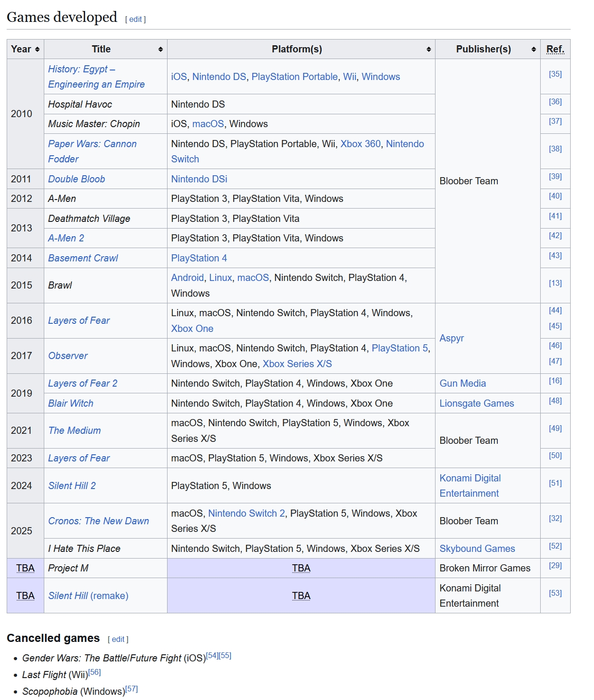Open Konami Digital Entertainment link for Silent Hill 2
This screenshot has width=594, height=700.
(x=470, y=486)
